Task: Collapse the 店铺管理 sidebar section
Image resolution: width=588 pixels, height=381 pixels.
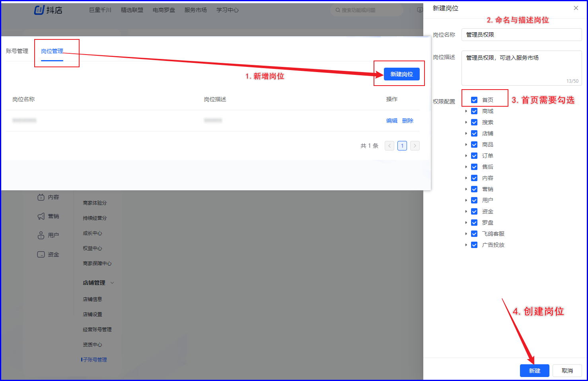Action: click(x=112, y=283)
